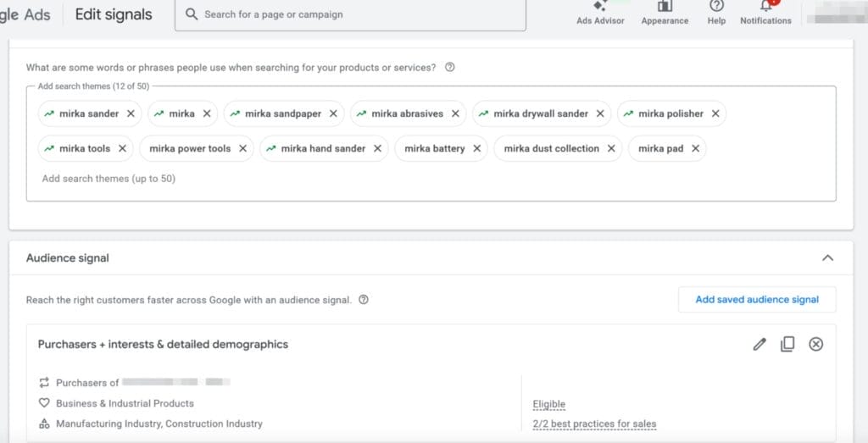Viewport: 868px width, 443px height.
Task: Remove the 'mirka pad' search theme
Action: point(695,148)
